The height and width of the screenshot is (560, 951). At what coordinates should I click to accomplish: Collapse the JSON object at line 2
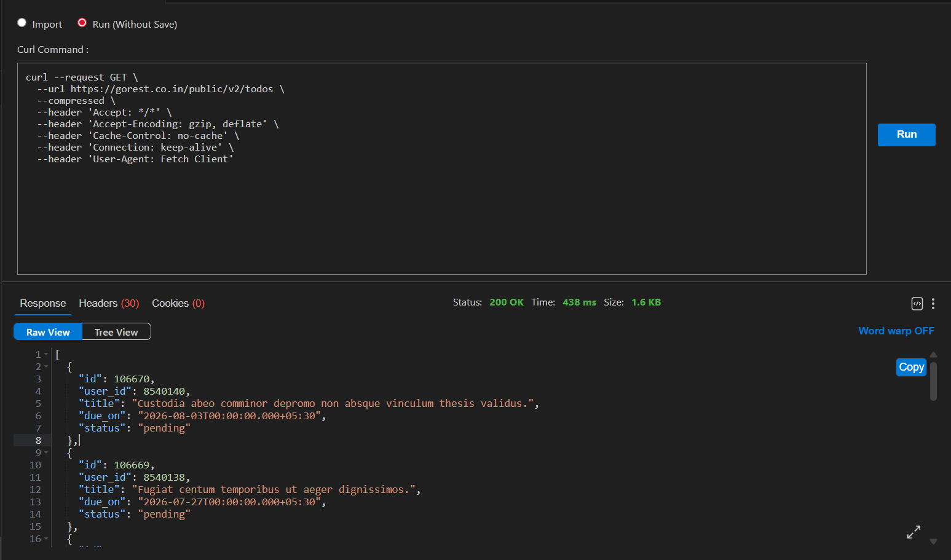tap(46, 367)
